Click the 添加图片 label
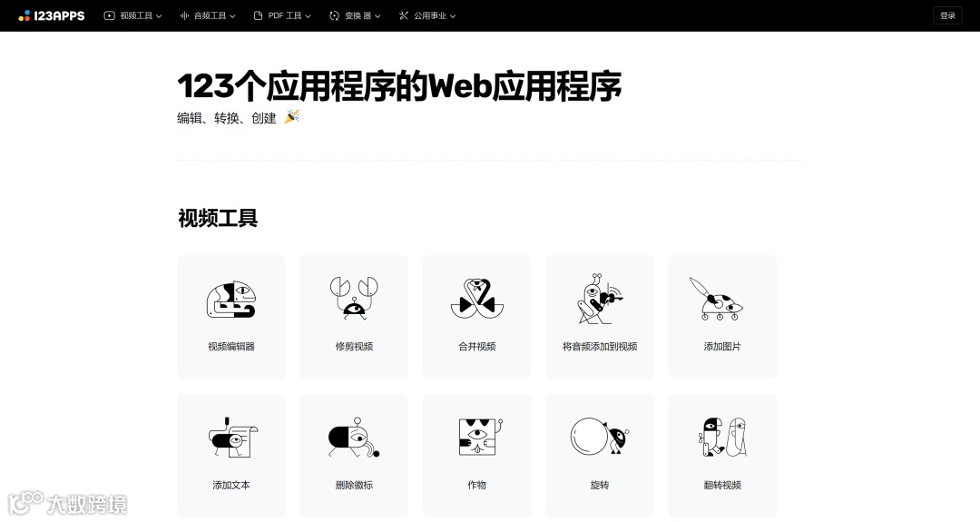The width and height of the screenshot is (980, 522). click(722, 346)
